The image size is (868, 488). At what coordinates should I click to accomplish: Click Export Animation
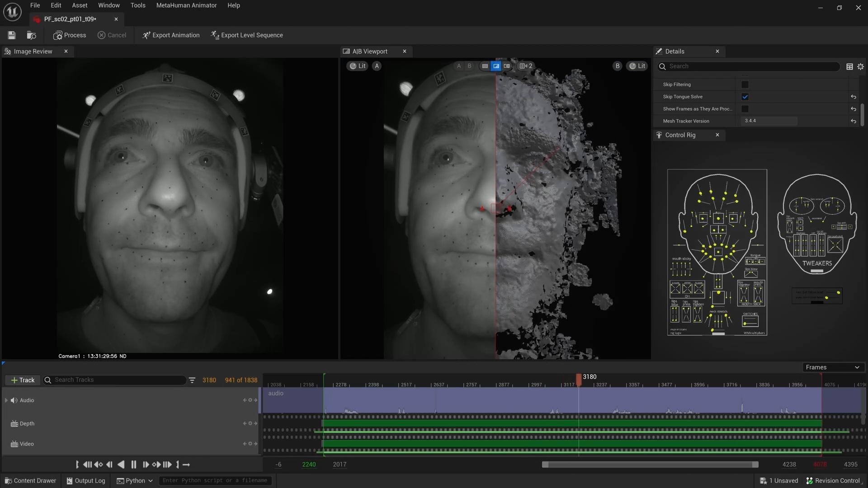(x=171, y=35)
